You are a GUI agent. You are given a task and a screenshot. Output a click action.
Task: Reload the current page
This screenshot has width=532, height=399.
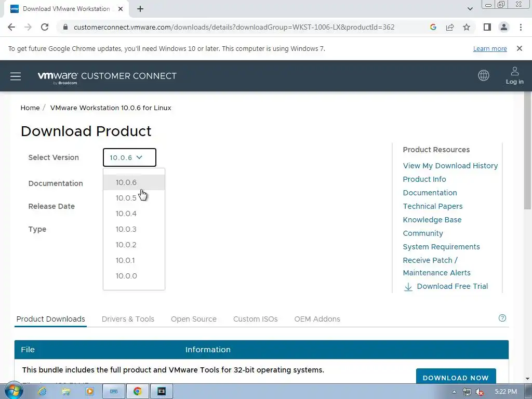[x=45, y=27]
